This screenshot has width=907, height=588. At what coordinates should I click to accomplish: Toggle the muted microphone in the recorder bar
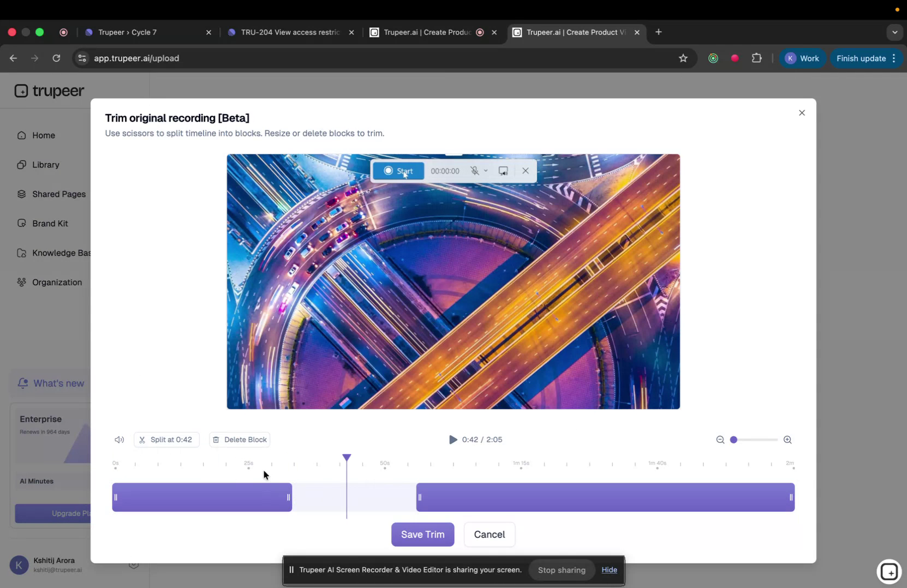tap(475, 170)
